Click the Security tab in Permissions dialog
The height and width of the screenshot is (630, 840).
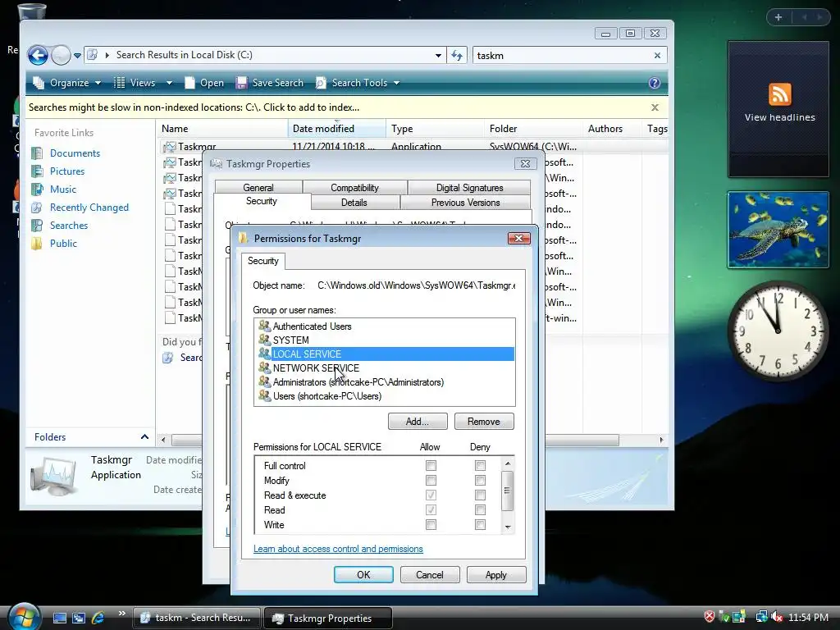(263, 261)
